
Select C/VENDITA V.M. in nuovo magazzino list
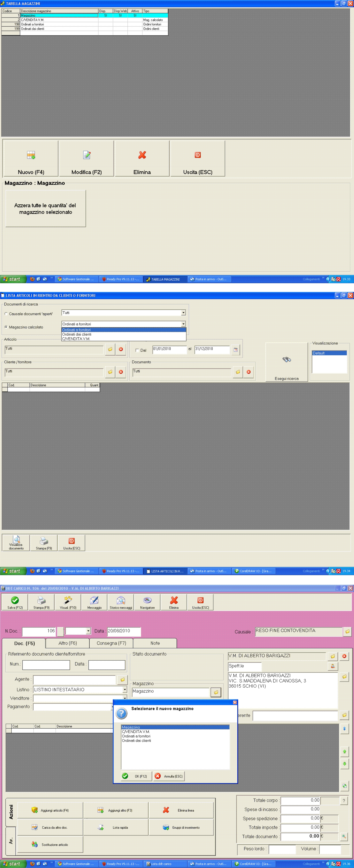pyautogui.click(x=175, y=731)
